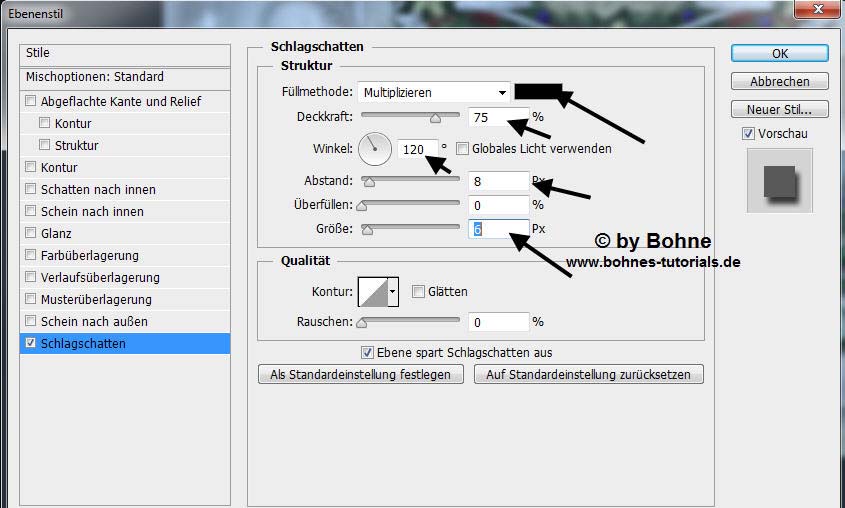Click the black shadow color swatch
845x508 pixels.
[539, 91]
